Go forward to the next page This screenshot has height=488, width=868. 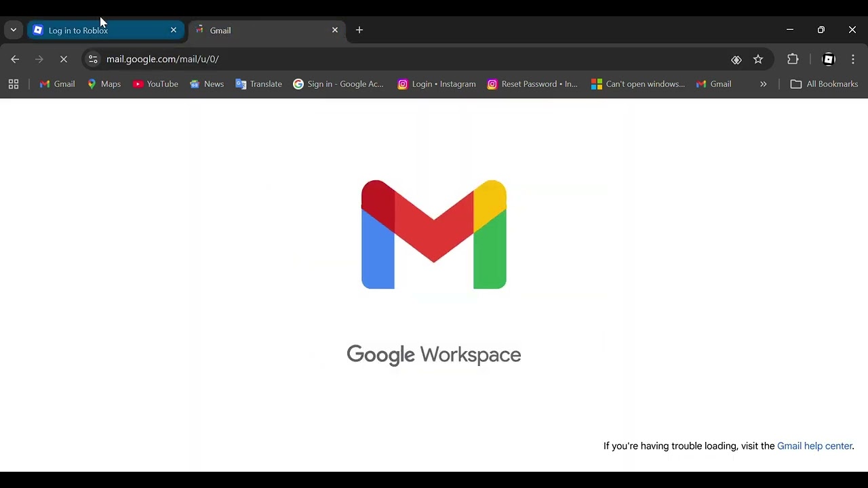click(x=39, y=60)
